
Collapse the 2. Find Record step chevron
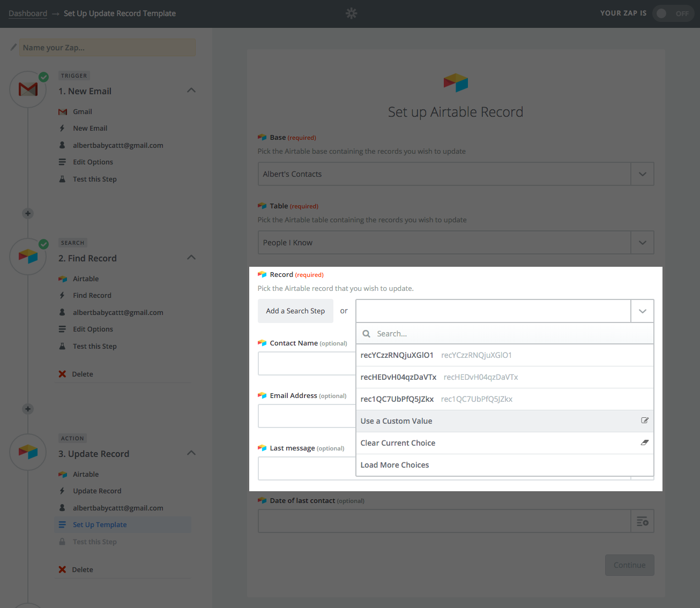coord(191,258)
